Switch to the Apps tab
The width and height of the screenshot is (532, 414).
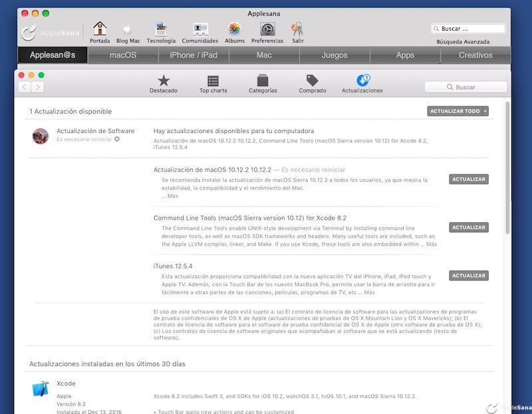(x=405, y=55)
